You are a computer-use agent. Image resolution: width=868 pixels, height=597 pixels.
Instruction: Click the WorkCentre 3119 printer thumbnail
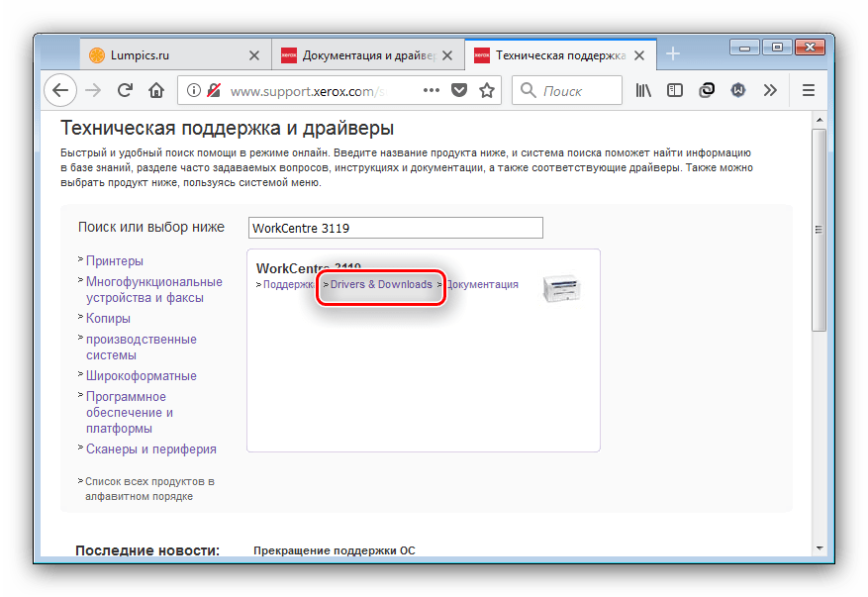(x=561, y=287)
